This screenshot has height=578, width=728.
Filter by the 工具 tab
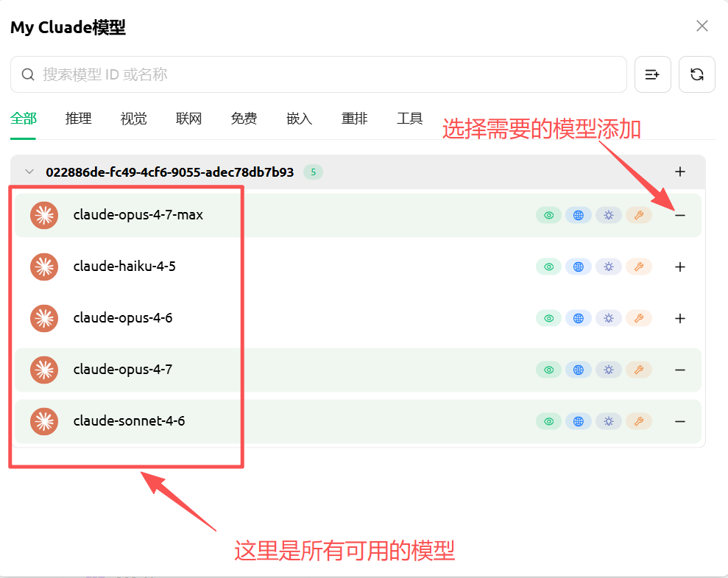pyautogui.click(x=409, y=119)
